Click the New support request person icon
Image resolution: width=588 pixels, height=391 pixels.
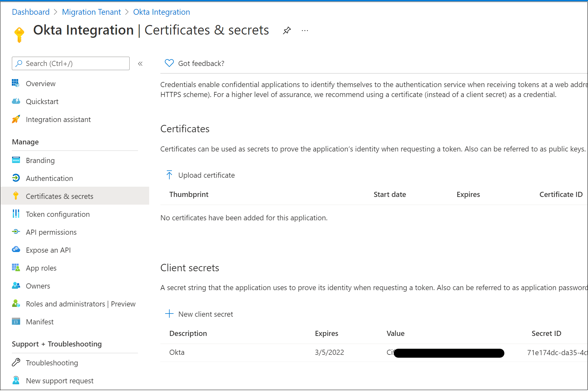pyautogui.click(x=16, y=380)
